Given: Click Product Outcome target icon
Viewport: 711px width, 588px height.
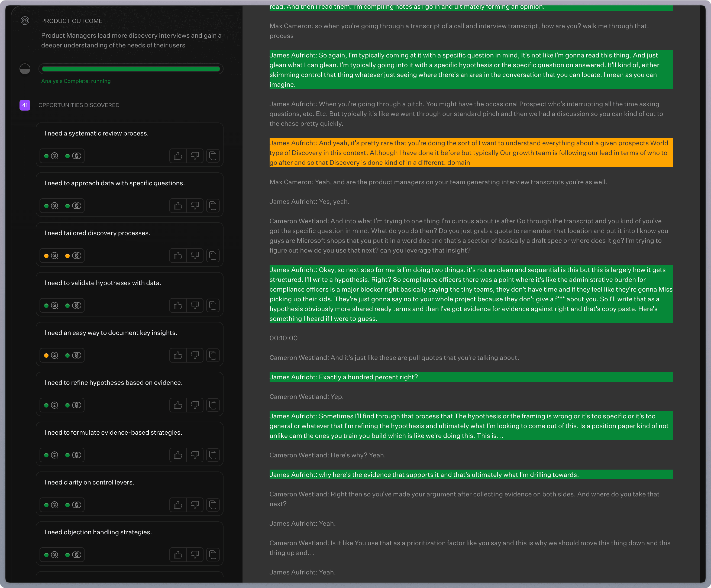Looking at the screenshot, I should (25, 21).
